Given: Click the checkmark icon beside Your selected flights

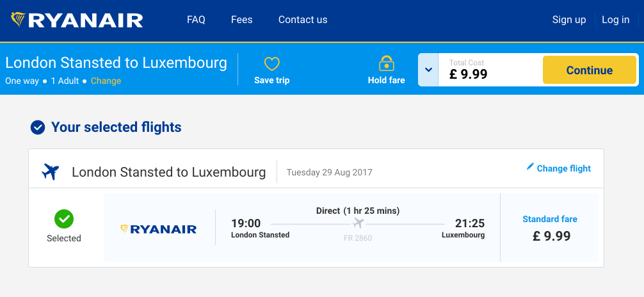Looking at the screenshot, I should [38, 127].
